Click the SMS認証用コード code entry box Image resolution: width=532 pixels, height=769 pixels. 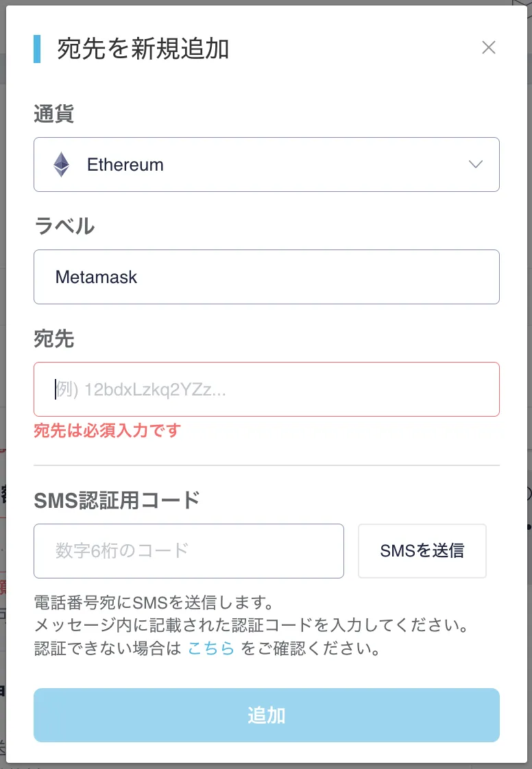point(189,550)
